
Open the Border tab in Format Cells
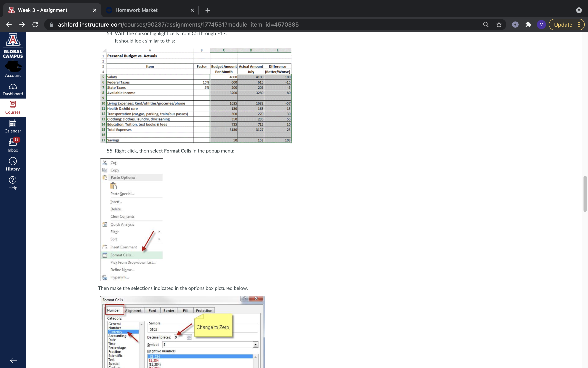pos(169,311)
